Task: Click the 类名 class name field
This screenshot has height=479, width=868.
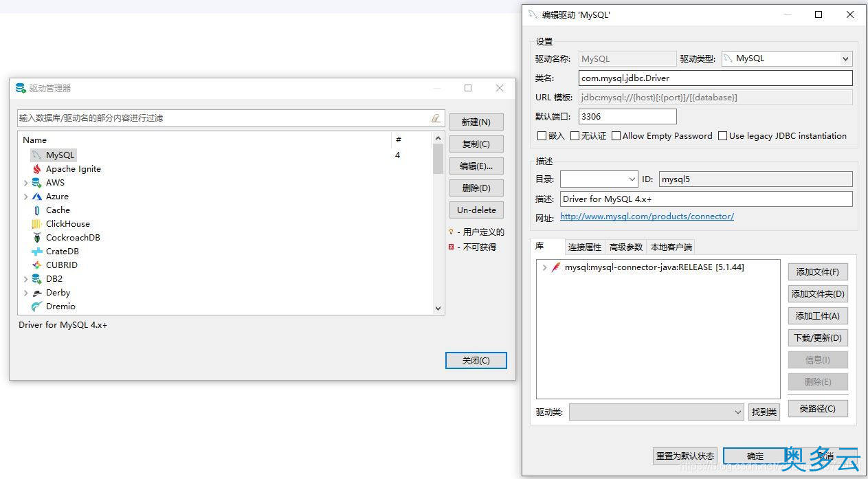Action: 715,78
